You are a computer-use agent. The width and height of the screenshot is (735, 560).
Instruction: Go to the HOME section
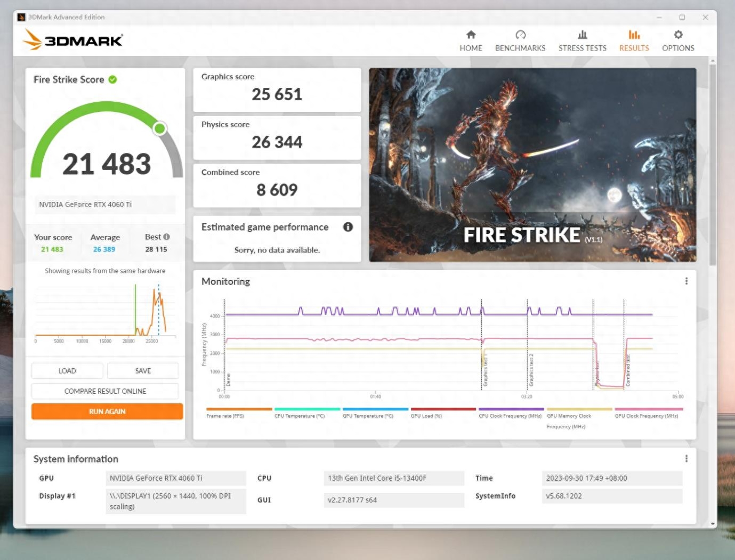[471, 41]
